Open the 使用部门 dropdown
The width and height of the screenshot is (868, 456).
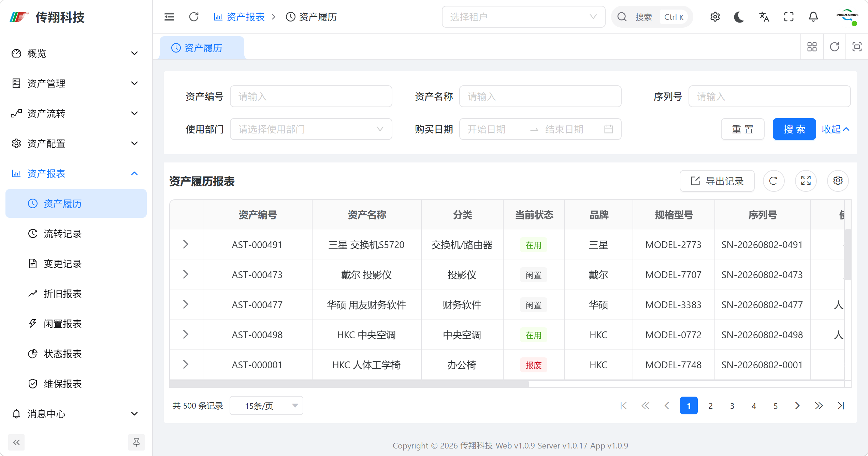tap(311, 129)
